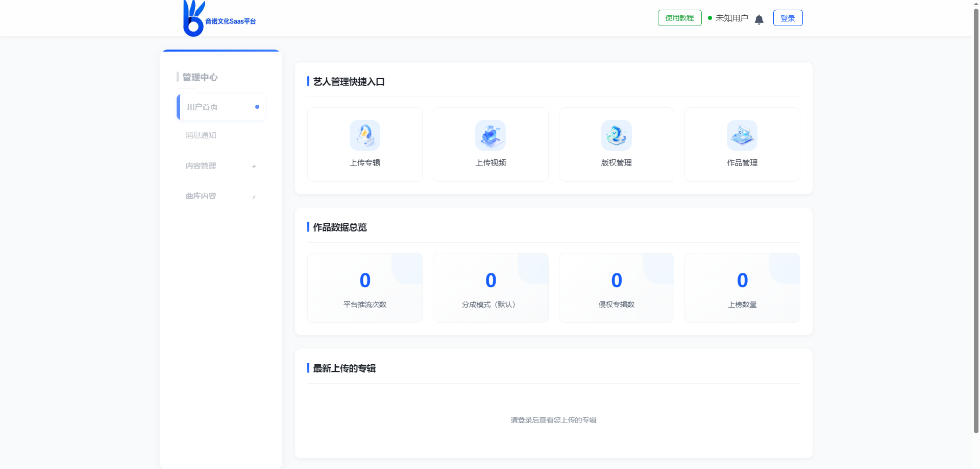
Task: Open the 上传专辑 quick entry icon
Action: click(364, 135)
